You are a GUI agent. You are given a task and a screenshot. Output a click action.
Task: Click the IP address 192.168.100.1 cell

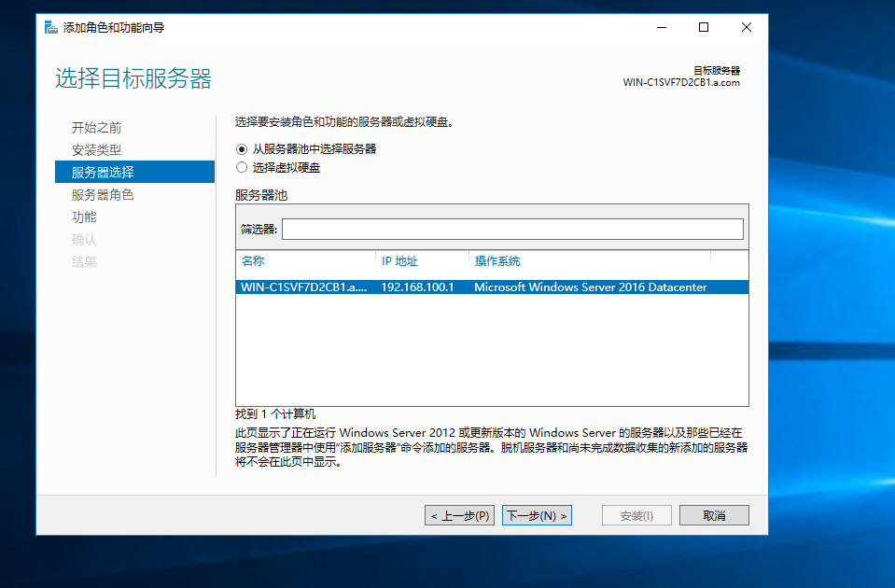point(417,287)
